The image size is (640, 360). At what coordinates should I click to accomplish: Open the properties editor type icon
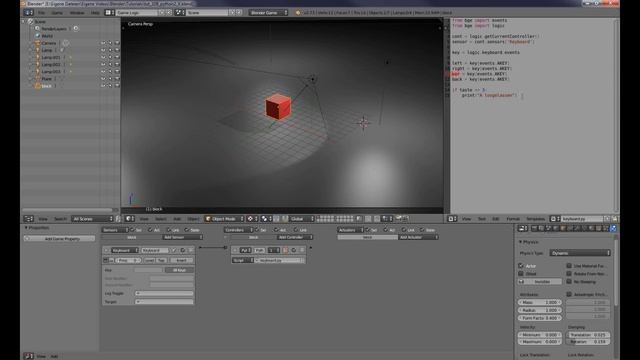pyautogui.click(x=523, y=229)
